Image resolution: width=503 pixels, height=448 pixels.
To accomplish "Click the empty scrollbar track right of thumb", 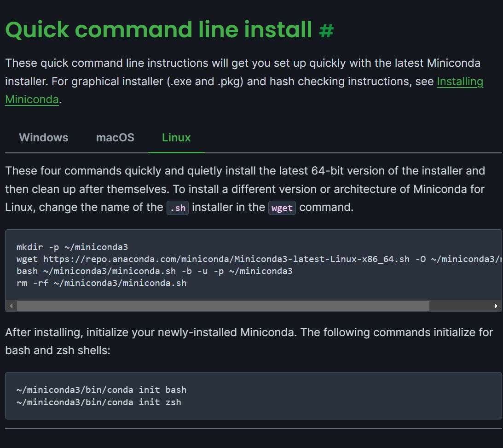I will tap(460, 306).
